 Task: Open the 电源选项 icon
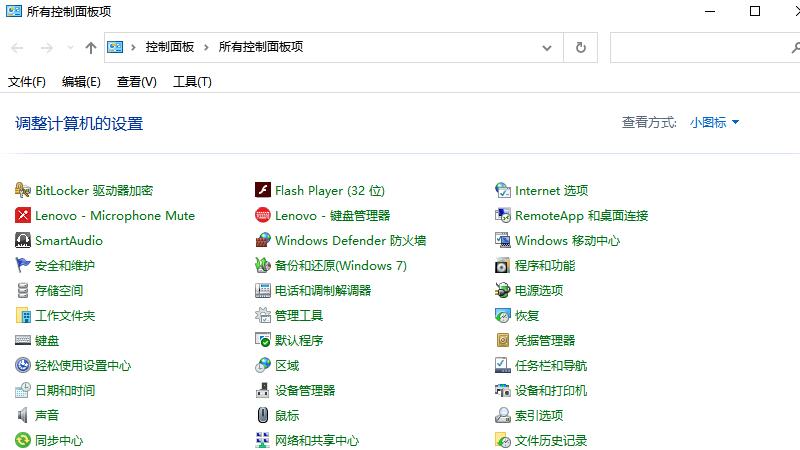pos(503,290)
